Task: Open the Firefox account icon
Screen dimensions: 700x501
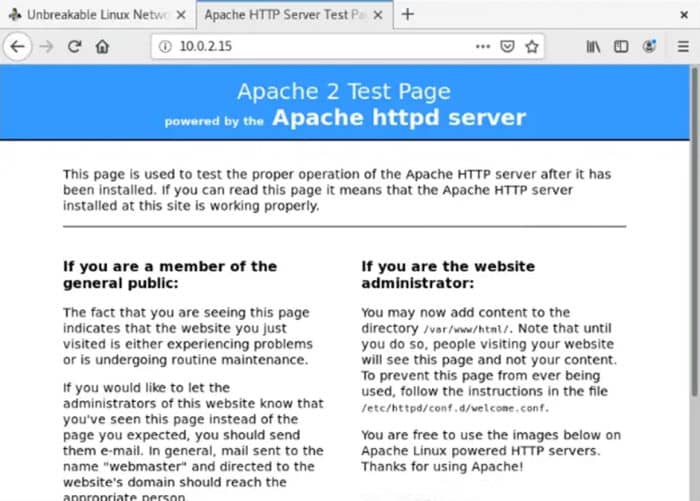Action: tap(650, 46)
